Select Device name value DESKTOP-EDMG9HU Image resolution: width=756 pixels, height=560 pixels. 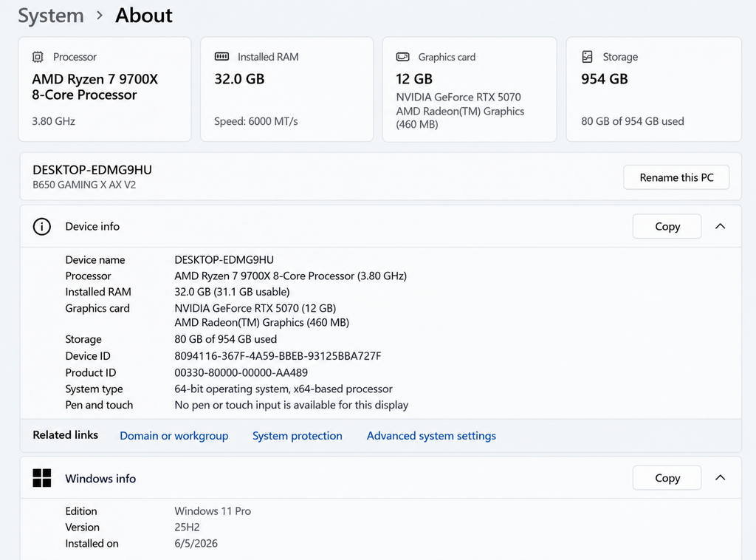pyautogui.click(x=224, y=260)
